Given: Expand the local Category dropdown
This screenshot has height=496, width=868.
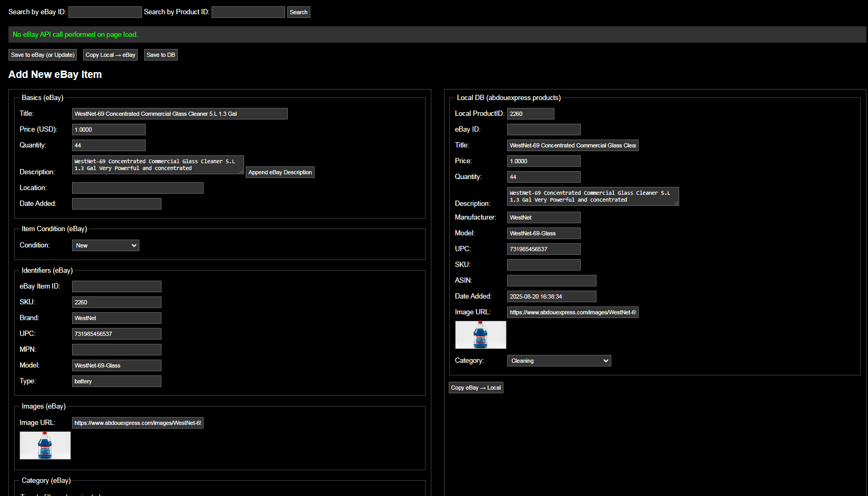Looking at the screenshot, I should [x=559, y=361].
